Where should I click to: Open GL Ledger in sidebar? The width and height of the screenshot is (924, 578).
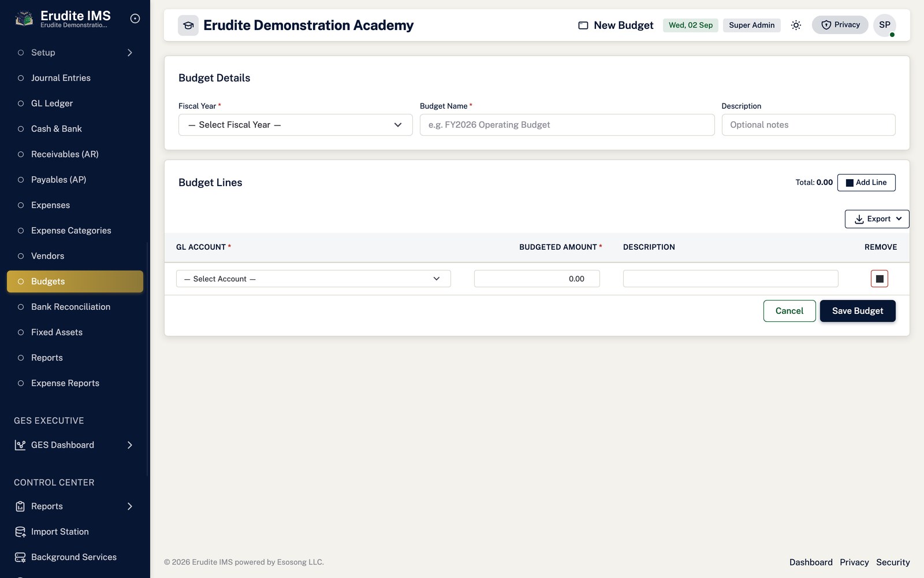pos(75,103)
